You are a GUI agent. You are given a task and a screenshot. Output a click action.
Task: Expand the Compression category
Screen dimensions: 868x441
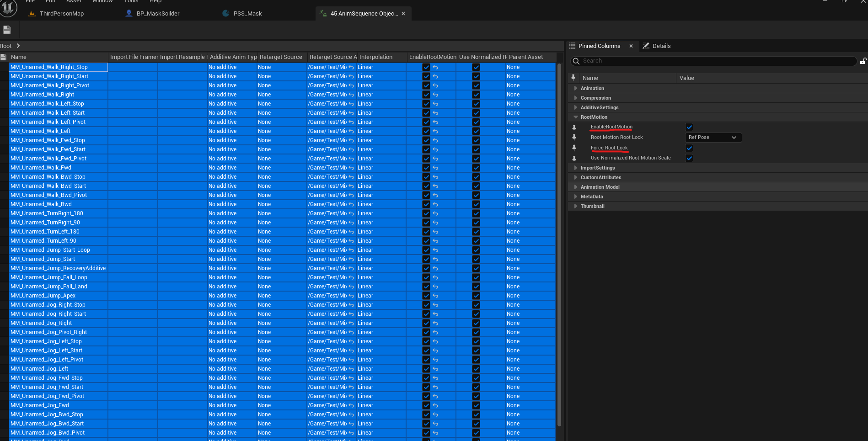coord(575,98)
